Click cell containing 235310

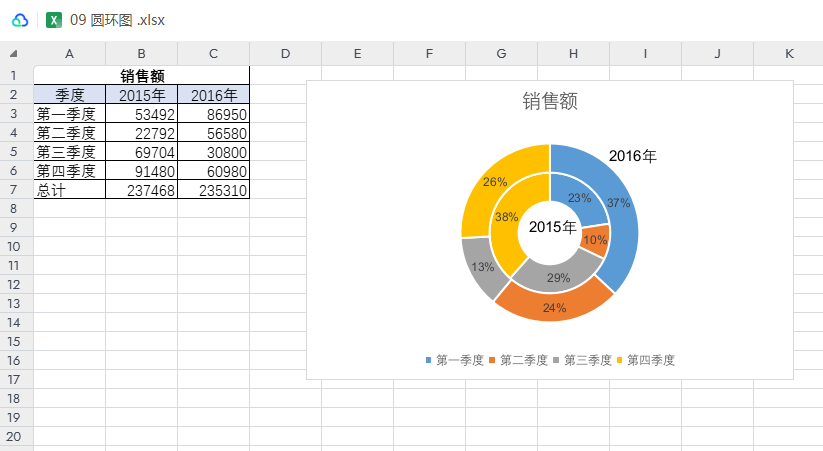[213, 190]
